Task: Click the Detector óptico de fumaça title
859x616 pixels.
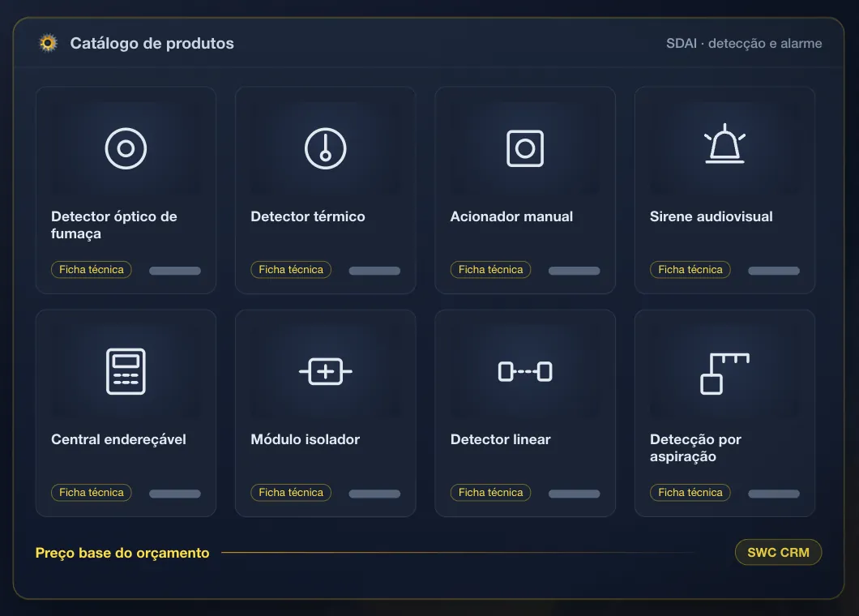Action: coord(114,225)
